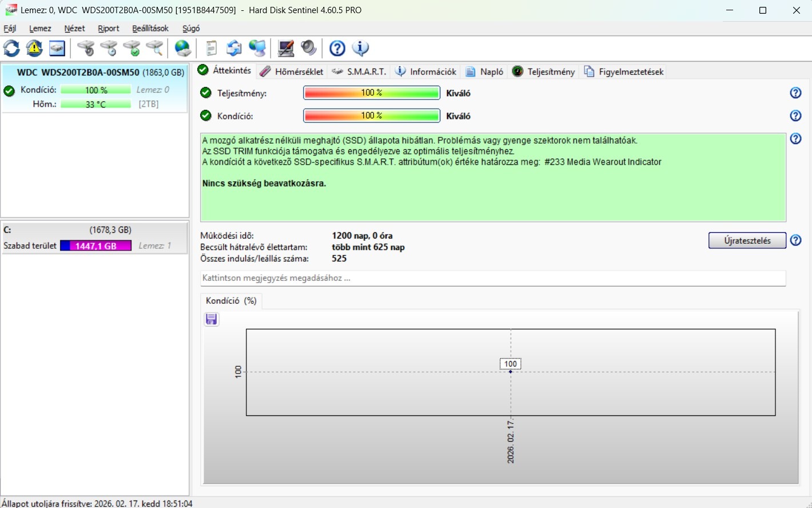Click the disk icon with green checkmark
Viewport: 812px width, 508px height.
click(x=132, y=49)
